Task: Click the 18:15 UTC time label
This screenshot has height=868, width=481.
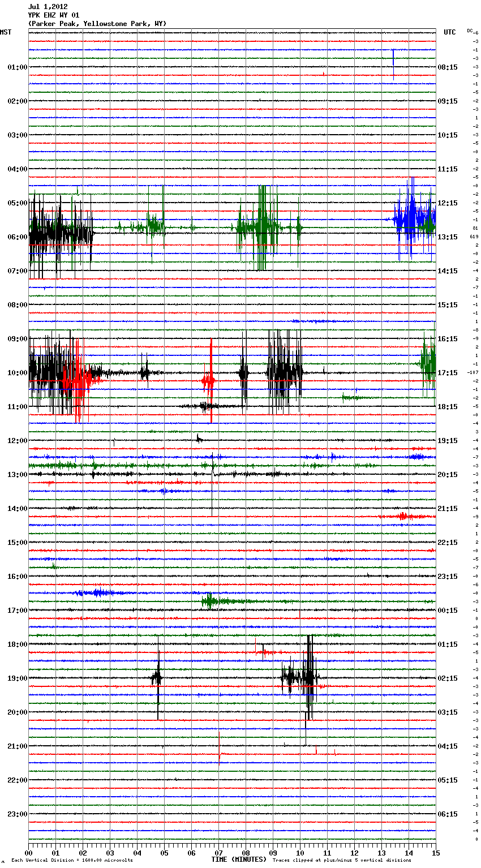Action: [448, 407]
